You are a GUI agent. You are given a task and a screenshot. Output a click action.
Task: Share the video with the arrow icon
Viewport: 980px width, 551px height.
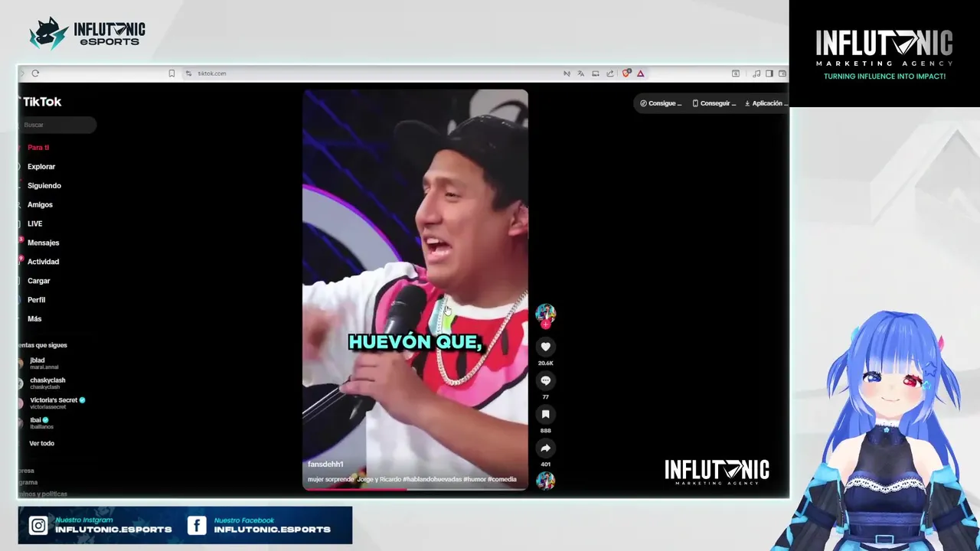tap(545, 448)
